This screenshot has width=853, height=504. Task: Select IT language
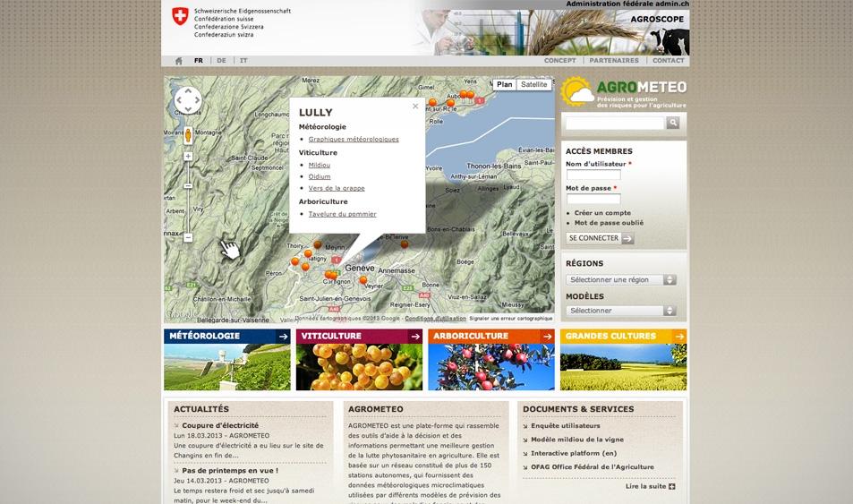tap(243, 61)
